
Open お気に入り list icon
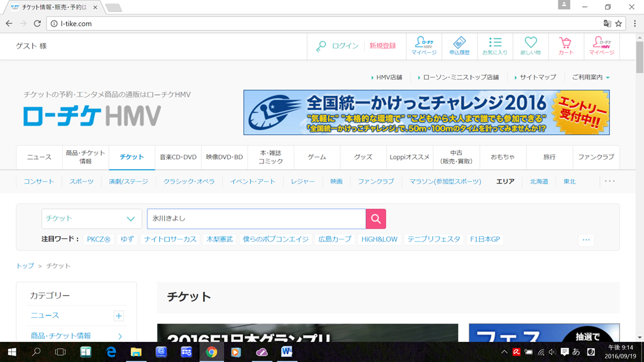[x=494, y=46]
